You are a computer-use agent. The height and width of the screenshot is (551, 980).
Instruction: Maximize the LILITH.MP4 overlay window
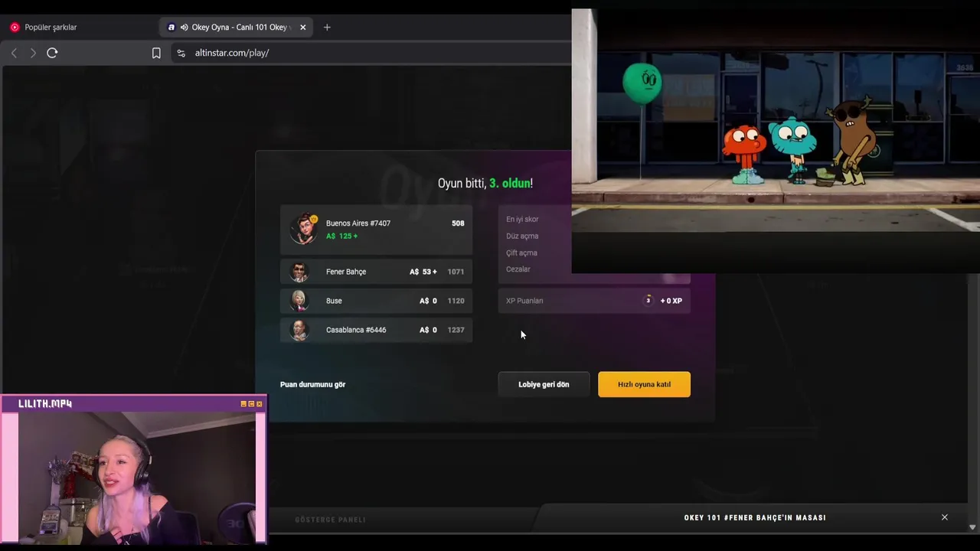(x=251, y=403)
